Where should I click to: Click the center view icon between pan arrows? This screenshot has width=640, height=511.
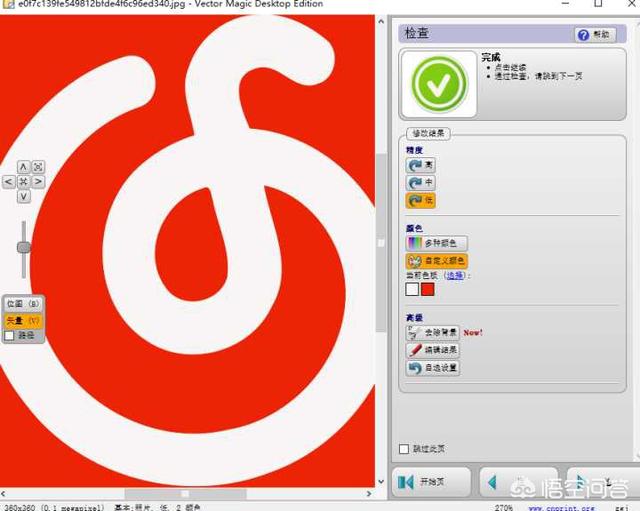23,182
